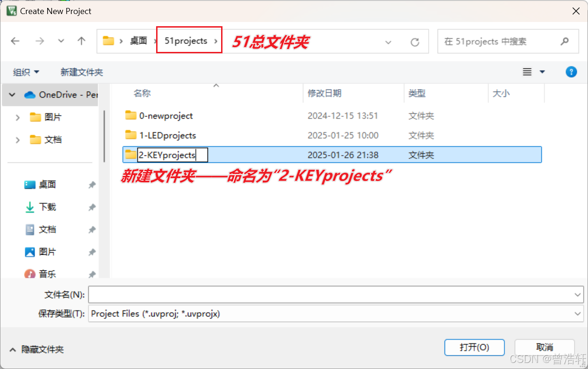Viewport: 588px width, 369px height.
Task: Click 新建文件夹 in the toolbar
Action: pyautogui.click(x=82, y=72)
